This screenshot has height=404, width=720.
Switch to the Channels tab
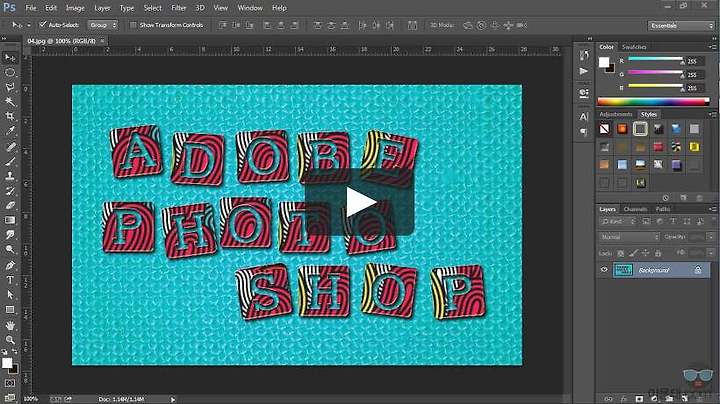[636, 209]
